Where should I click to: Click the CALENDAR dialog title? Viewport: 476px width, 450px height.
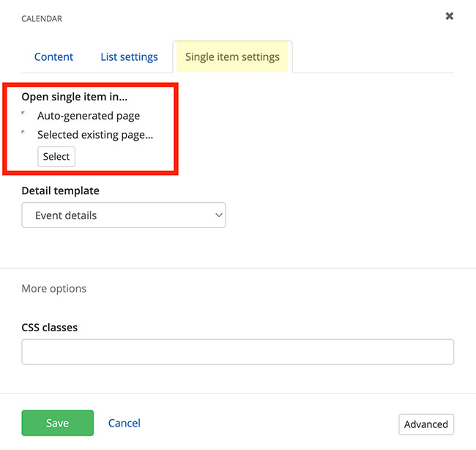tap(42, 19)
